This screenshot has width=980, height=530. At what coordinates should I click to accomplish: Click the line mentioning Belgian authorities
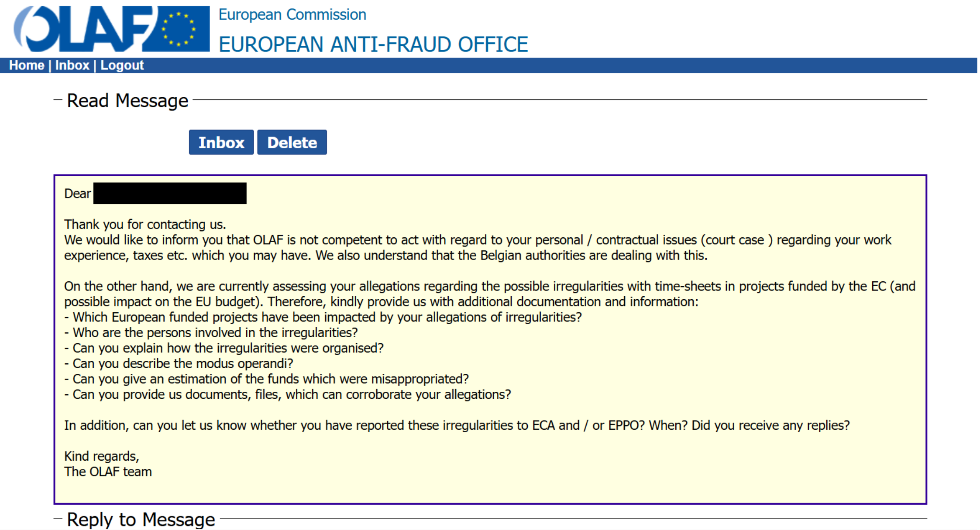(386, 255)
